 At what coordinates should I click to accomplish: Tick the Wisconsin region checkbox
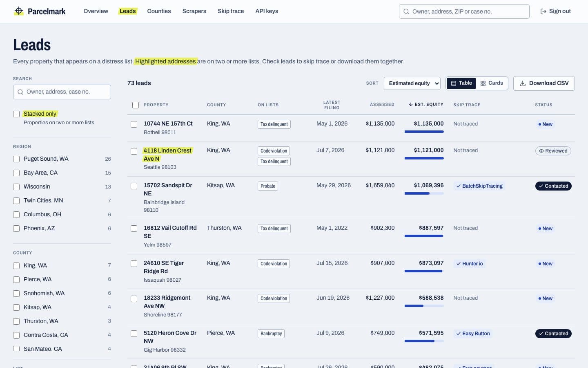pyautogui.click(x=16, y=187)
